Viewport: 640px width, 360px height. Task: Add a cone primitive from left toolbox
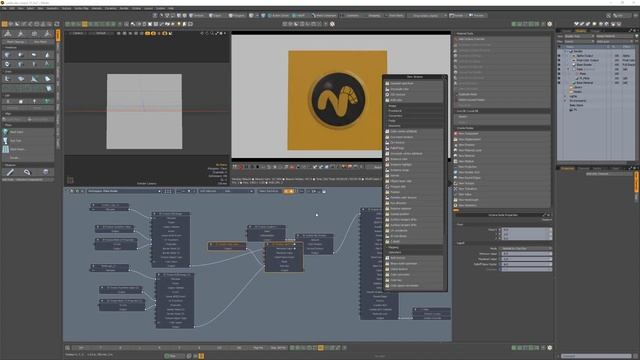[48, 55]
